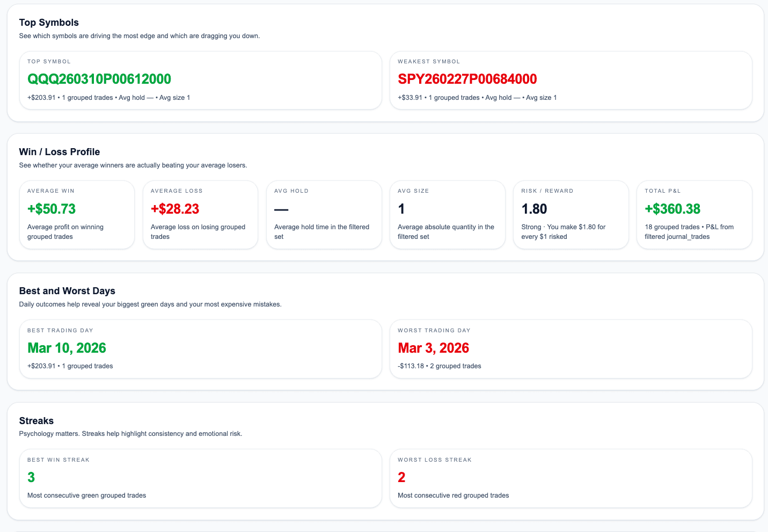Image resolution: width=768 pixels, height=532 pixels.
Task: Click 'Daily outcomes help reveal' subtitle
Action: (150, 304)
